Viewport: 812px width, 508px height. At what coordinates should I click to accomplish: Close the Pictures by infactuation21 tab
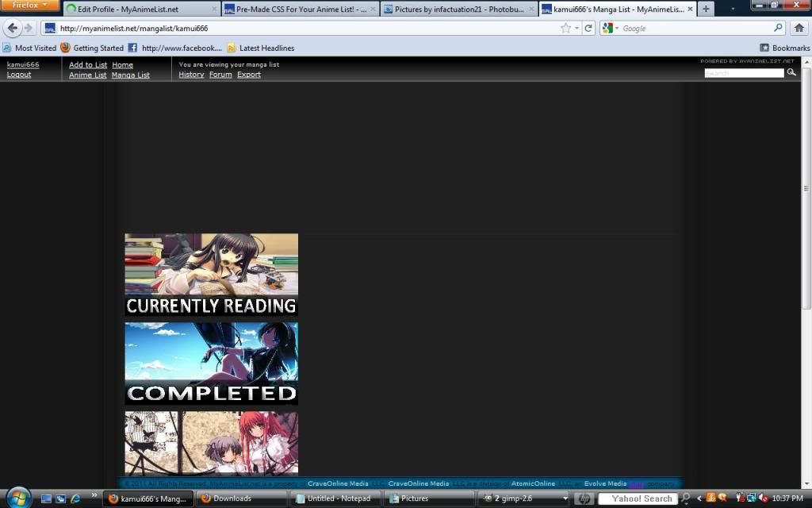[x=531, y=10]
